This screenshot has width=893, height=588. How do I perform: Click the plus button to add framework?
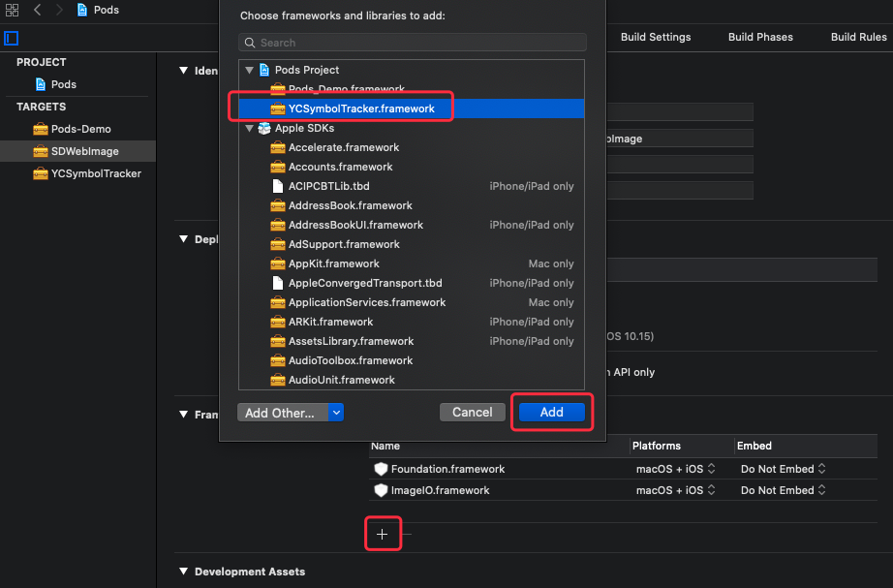click(383, 534)
